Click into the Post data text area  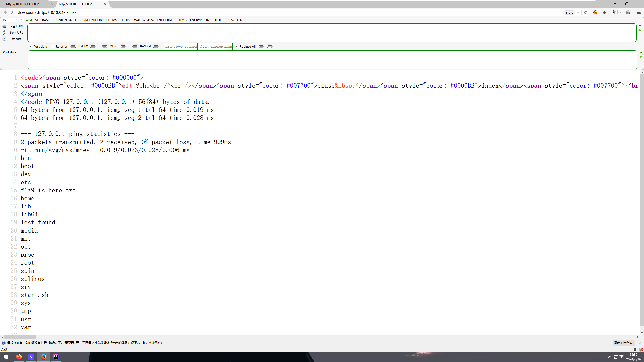332,60
